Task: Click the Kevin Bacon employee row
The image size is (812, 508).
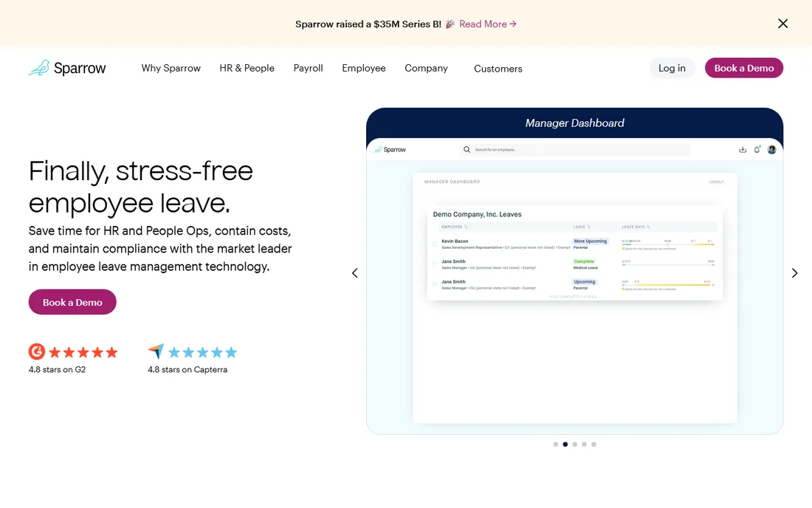Action: [575, 244]
